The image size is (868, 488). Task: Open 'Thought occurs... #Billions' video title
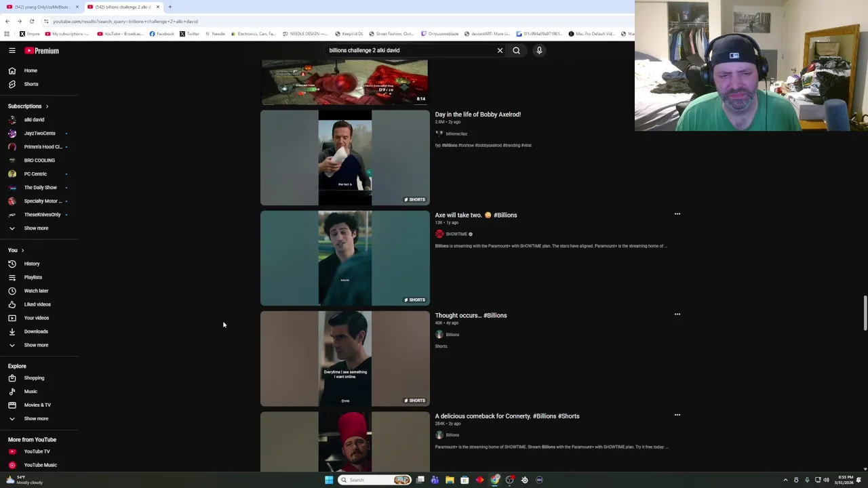(x=471, y=315)
